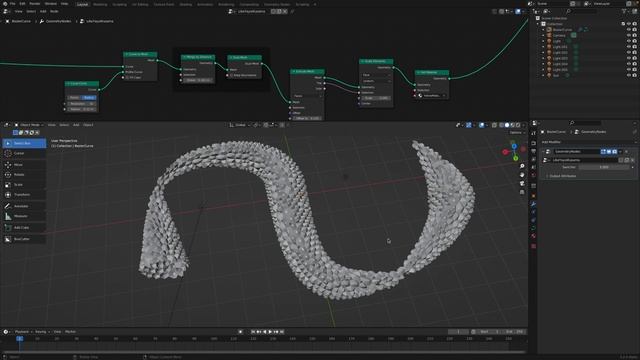Viewport: 640px width, 360px height.
Task: Open the World properties tab
Action: tap(533, 175)
